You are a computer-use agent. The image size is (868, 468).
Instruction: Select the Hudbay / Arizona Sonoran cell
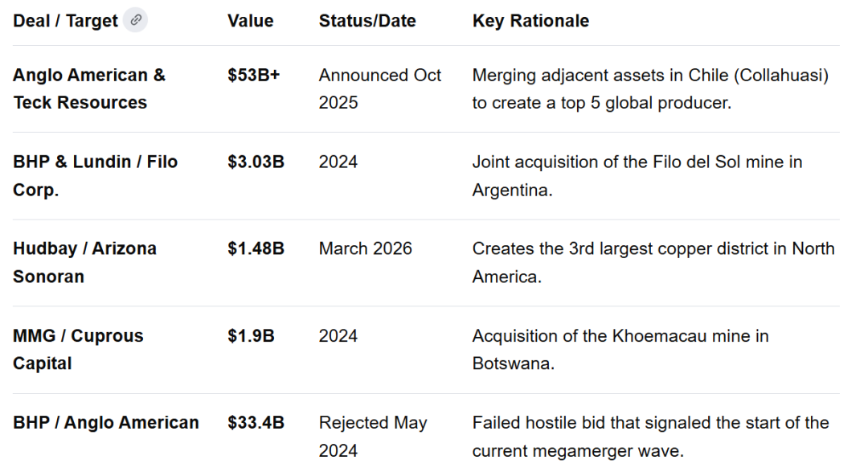[84, 263]
